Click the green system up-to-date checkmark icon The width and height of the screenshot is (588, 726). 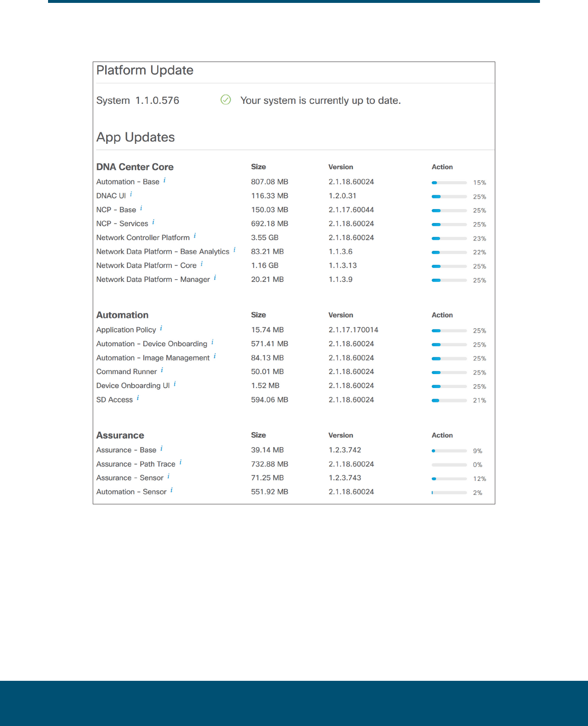[226, 100]
